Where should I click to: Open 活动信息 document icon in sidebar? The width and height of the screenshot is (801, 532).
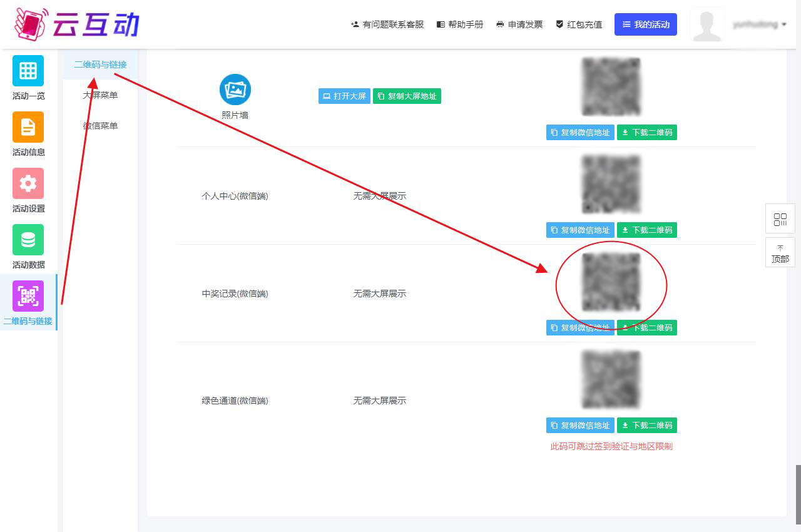point(28,127)
